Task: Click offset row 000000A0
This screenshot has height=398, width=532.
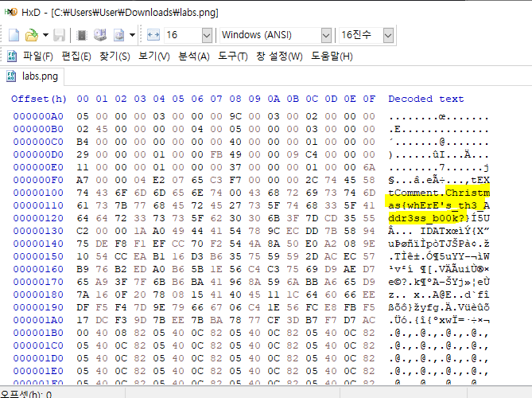Action: tap(38, 116)
